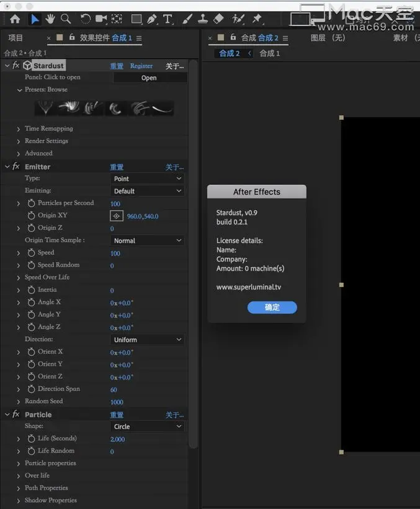The height and width of the screenshot is (509, 420).
Task: Switch to 图层 (无) tab
Action: pyautogui.click(x=328, y=38)
